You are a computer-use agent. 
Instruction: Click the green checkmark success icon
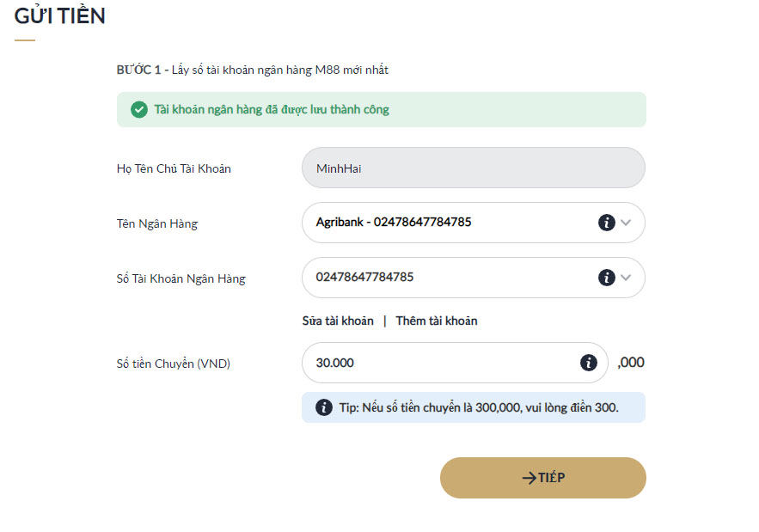(138, 110)
